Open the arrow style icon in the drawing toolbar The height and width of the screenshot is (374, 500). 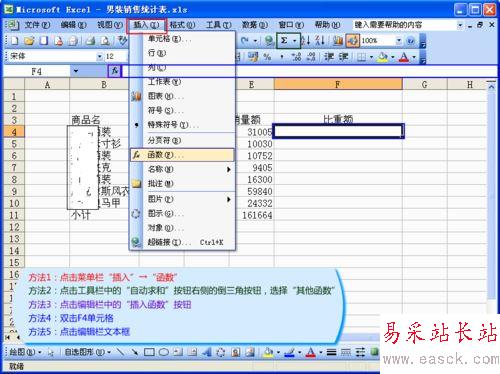pyautogui.click(x=360, y=352)
